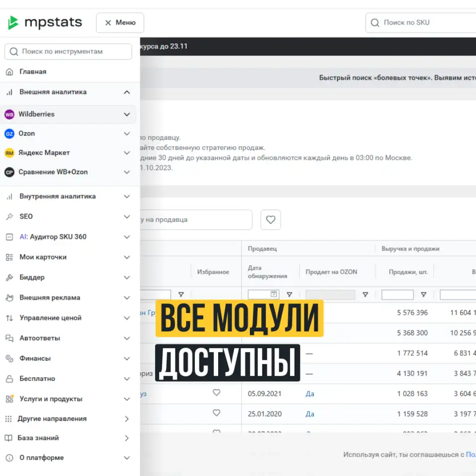This screenshot has width=476, height=476.
Task: Click the gavel icon for Биддер
Action: pyautogui.click(x=9, y=277)
